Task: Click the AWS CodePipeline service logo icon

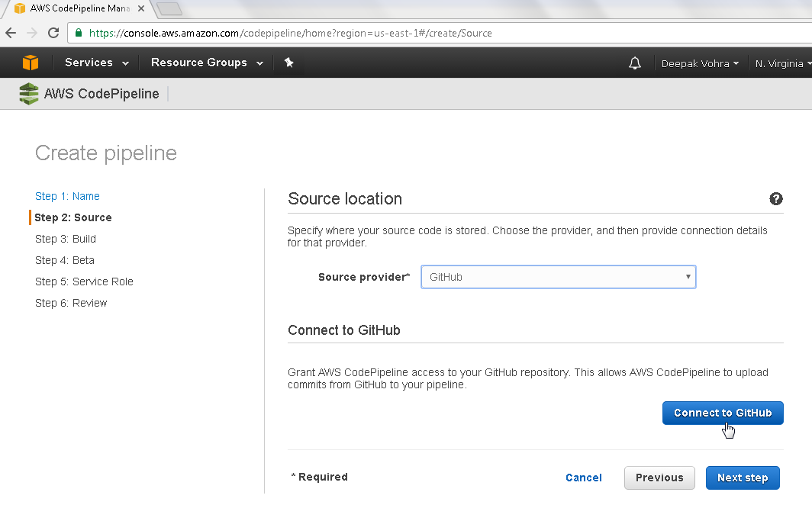Action: [28, 94]
